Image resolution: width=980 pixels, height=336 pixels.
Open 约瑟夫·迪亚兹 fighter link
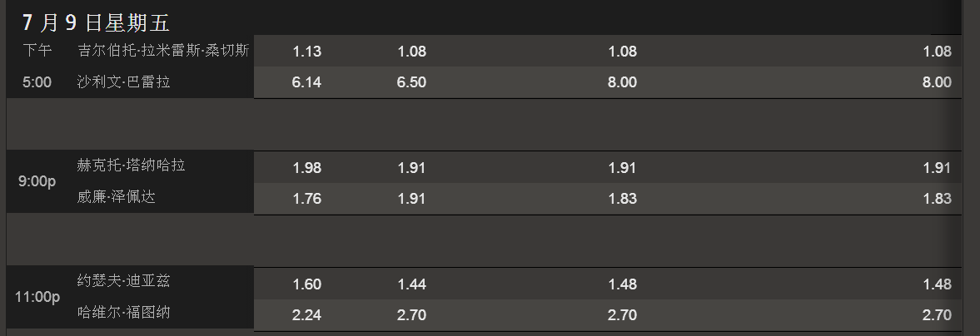coord(124,281)
